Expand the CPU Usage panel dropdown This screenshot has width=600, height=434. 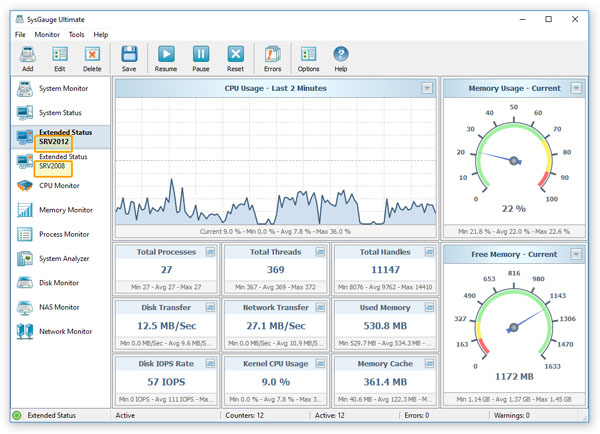[x=427, y=88]
